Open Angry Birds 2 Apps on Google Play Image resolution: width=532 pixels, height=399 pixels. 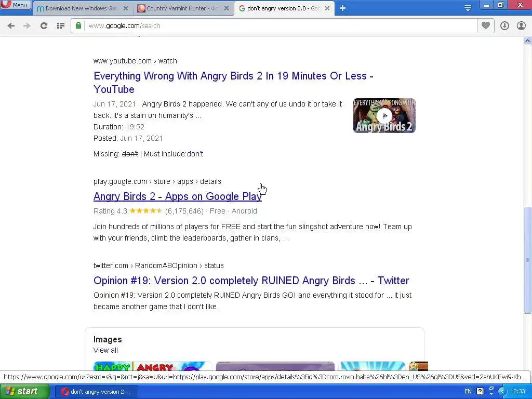pos(178,196)
